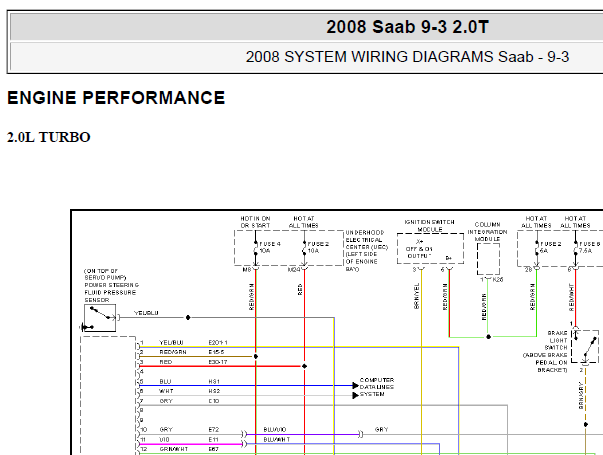Click the 'FUSE 4 10A' label
The image size is (603, 455).
270,247
